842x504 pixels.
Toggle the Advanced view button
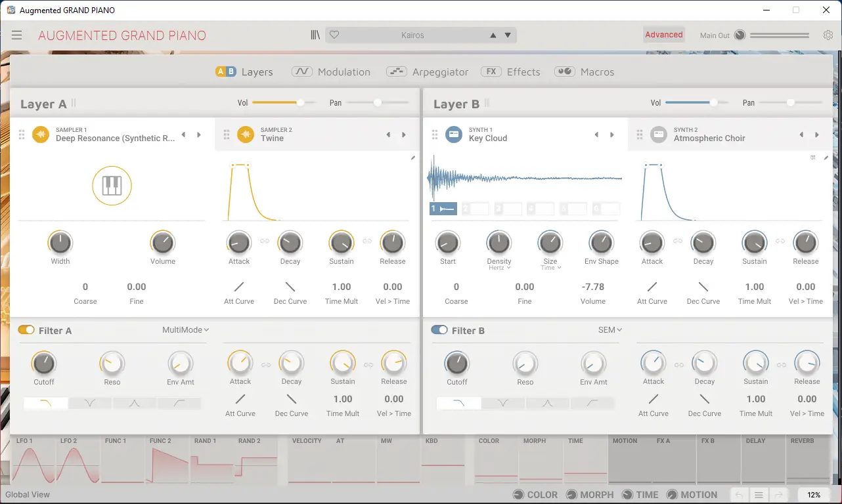point(664,35)
